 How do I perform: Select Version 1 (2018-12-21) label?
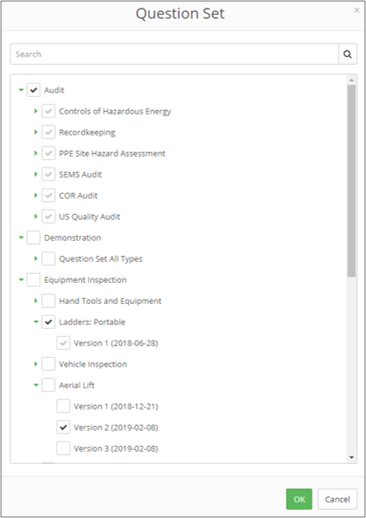pos(116,406)
